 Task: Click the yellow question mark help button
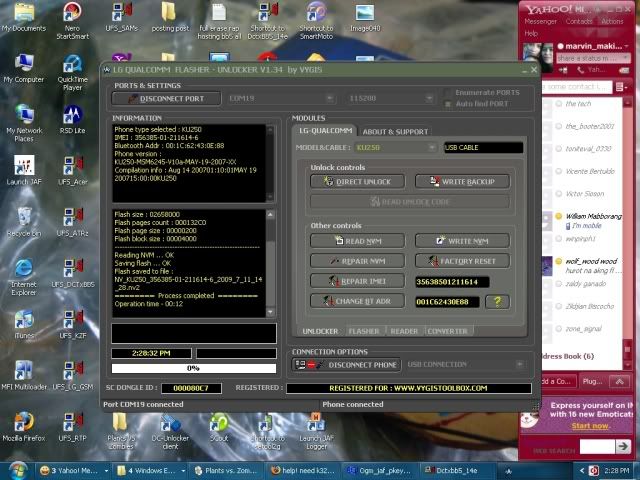coord(497,302)
